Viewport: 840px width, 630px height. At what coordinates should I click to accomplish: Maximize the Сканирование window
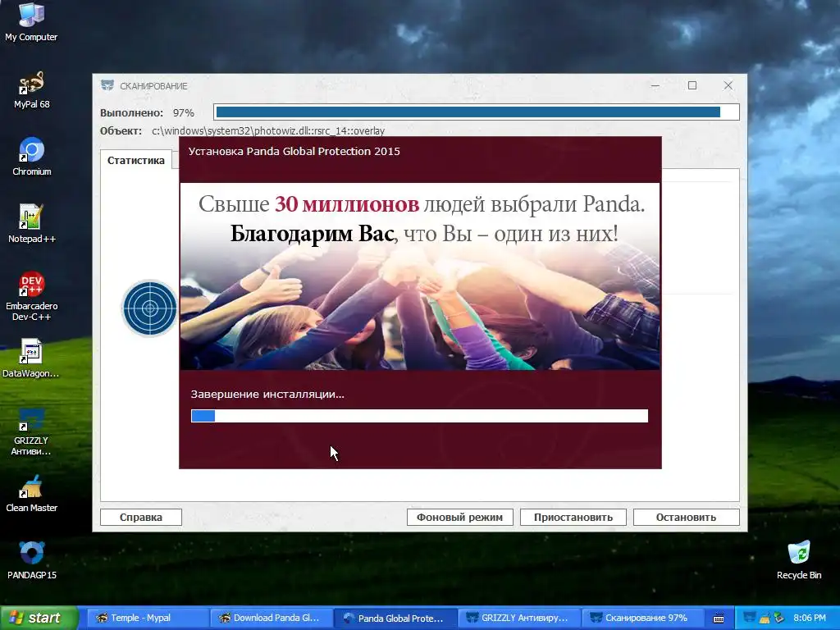point(692,85)
